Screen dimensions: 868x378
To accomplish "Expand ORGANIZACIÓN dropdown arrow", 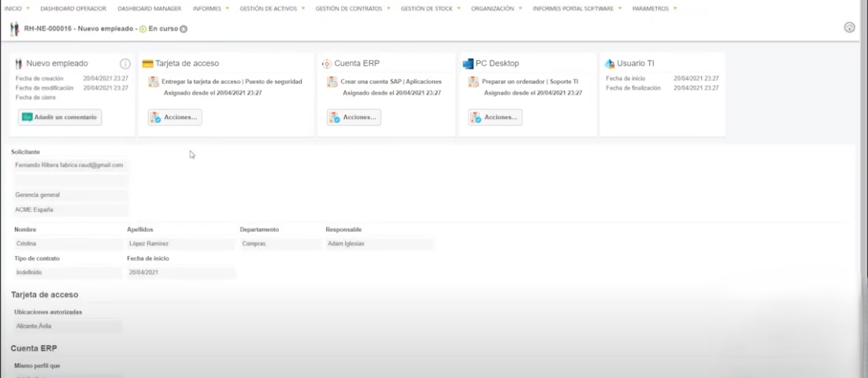I will coord(521,9).
